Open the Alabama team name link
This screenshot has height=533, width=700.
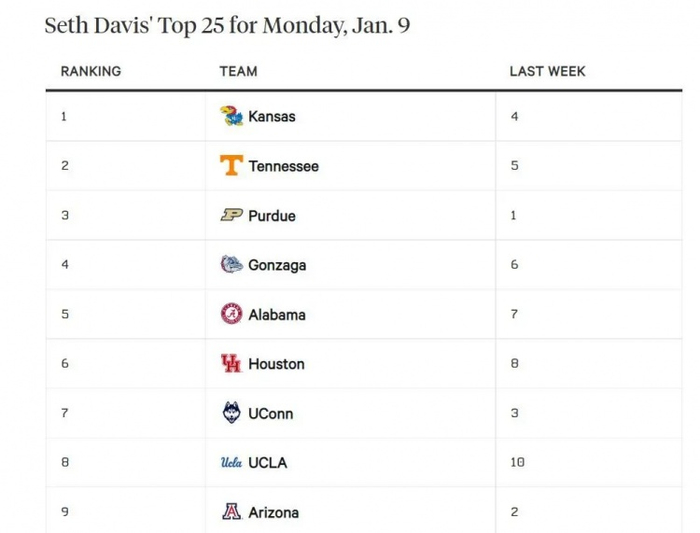tap(277, 314)
